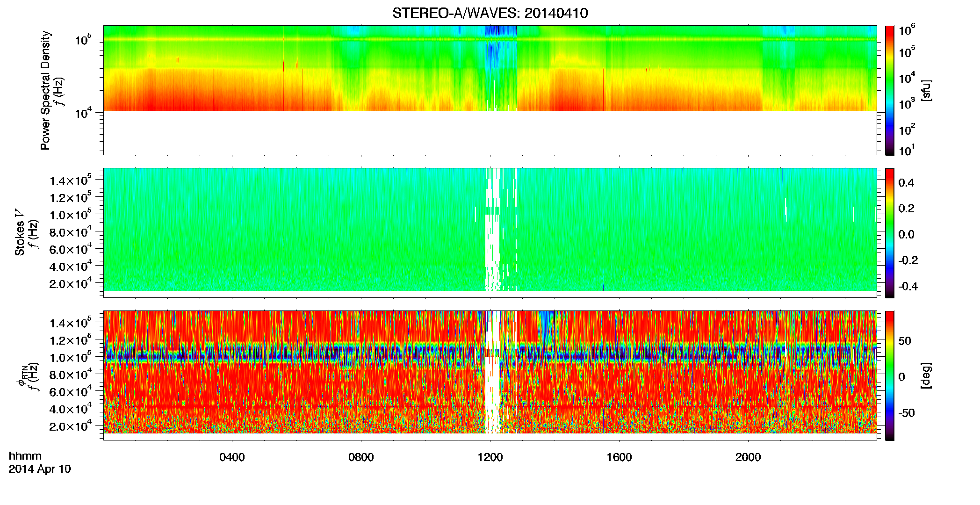The height and width of the screenshot is (505, 980).
Task: Click the power spectral density color bar
Action: pos(890,90)
